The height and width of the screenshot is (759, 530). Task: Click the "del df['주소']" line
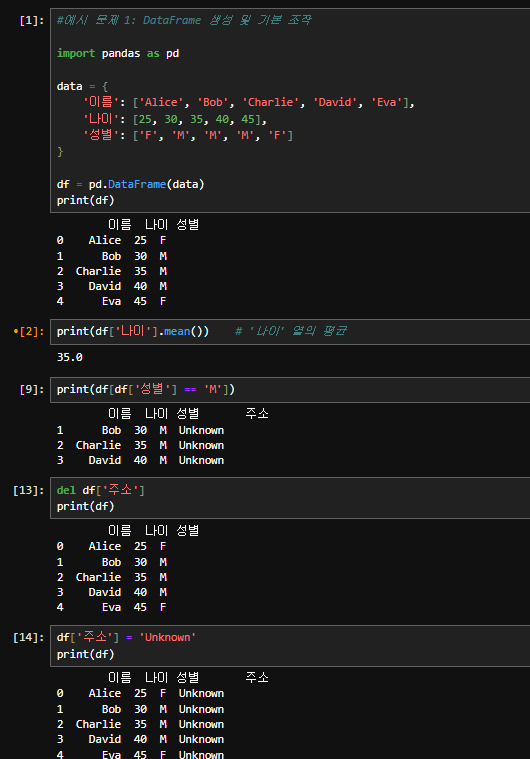pos(101,490)
